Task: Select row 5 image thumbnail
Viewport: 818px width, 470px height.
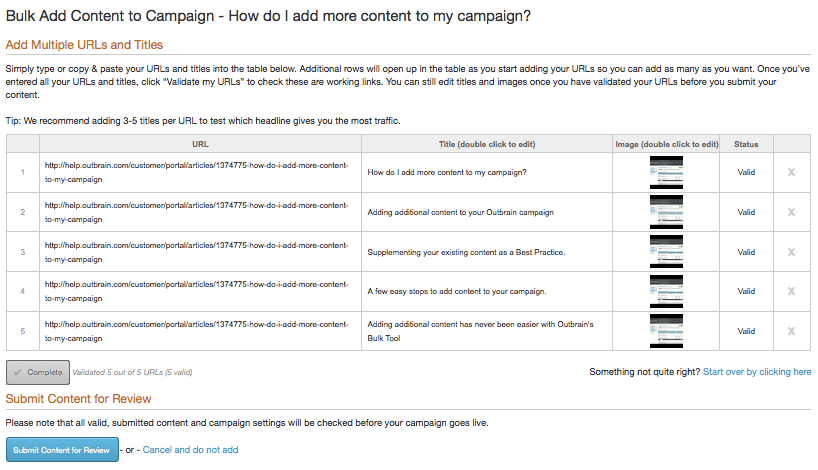Action: [x=666, y=331]
